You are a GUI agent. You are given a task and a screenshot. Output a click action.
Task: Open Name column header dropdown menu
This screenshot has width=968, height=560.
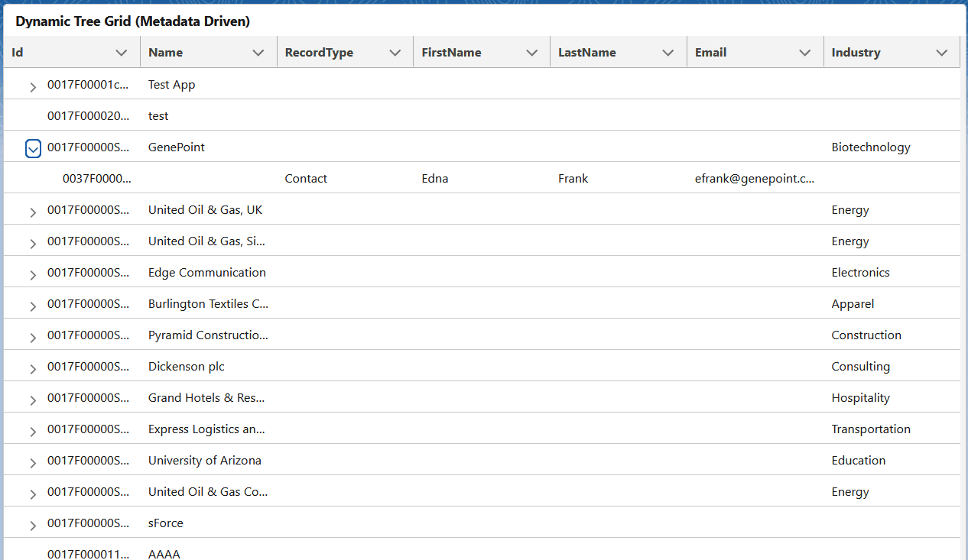tap(258, 53)
